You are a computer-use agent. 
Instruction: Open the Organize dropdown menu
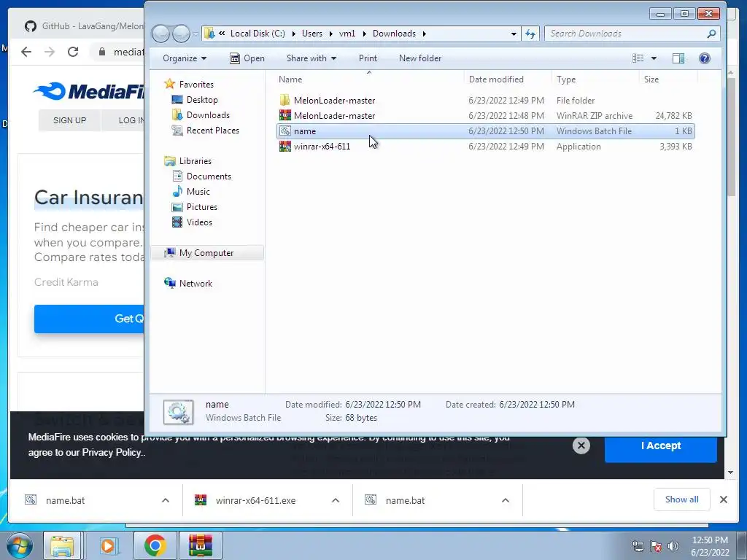pos(185,58)
